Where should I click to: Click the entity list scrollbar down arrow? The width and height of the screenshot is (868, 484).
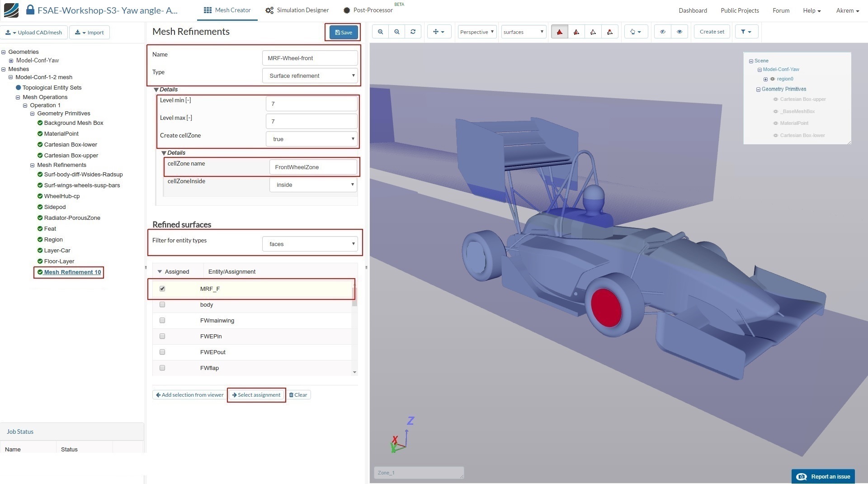pyautogui.click(x=354, y=372)
